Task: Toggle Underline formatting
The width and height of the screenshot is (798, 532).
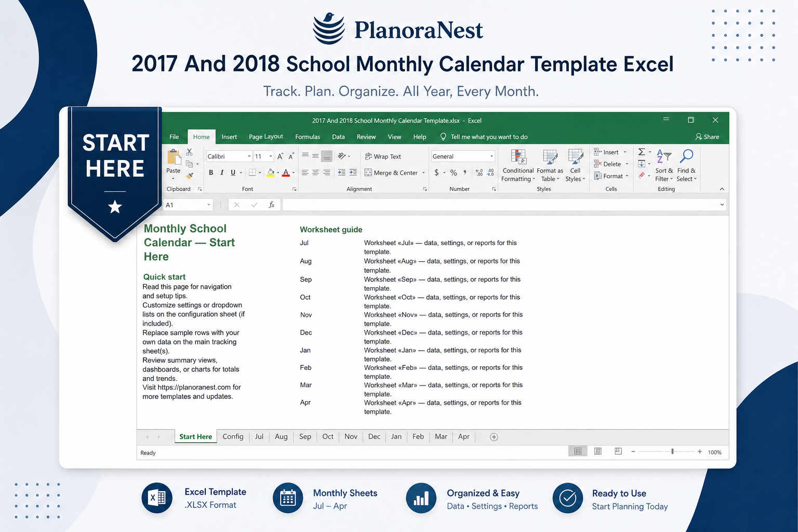Action: pos(233,172)
